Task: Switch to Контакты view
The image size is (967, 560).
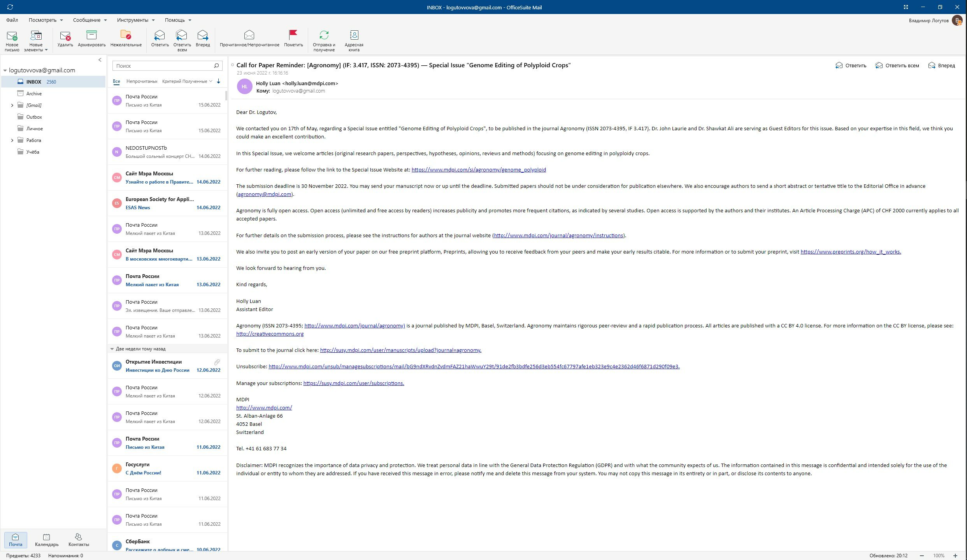Action: 79,540
